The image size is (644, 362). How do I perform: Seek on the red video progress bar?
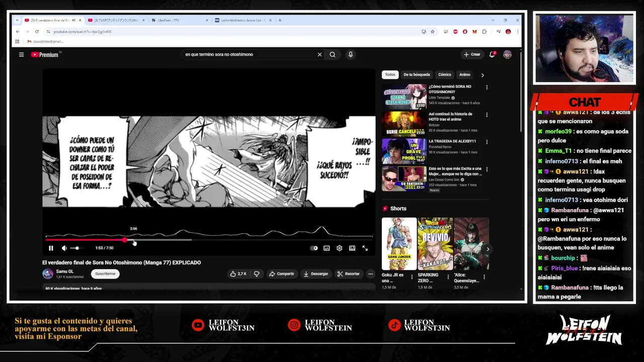(209, 240)
